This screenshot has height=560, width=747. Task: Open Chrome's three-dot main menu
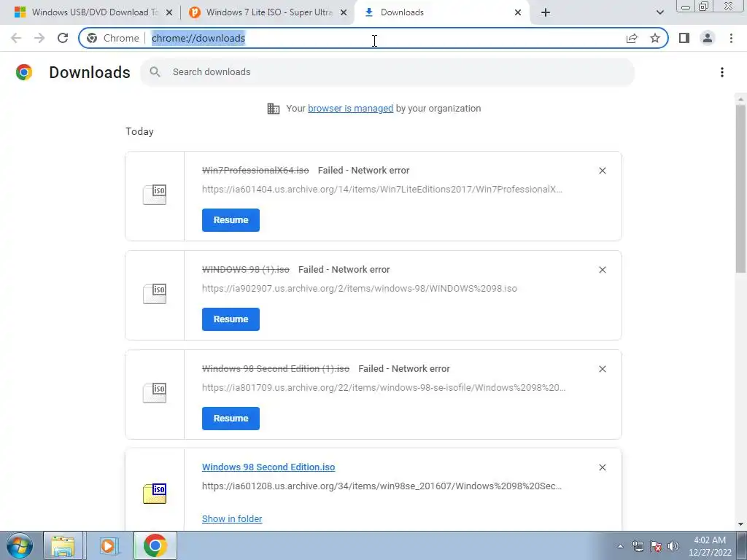(731, 38)
